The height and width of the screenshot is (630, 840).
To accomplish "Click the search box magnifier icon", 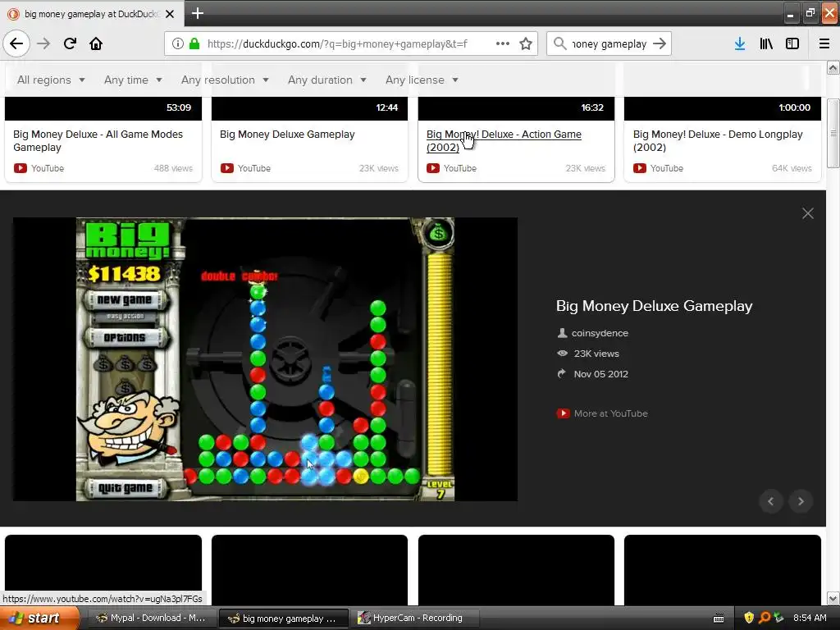I will 559,43.
